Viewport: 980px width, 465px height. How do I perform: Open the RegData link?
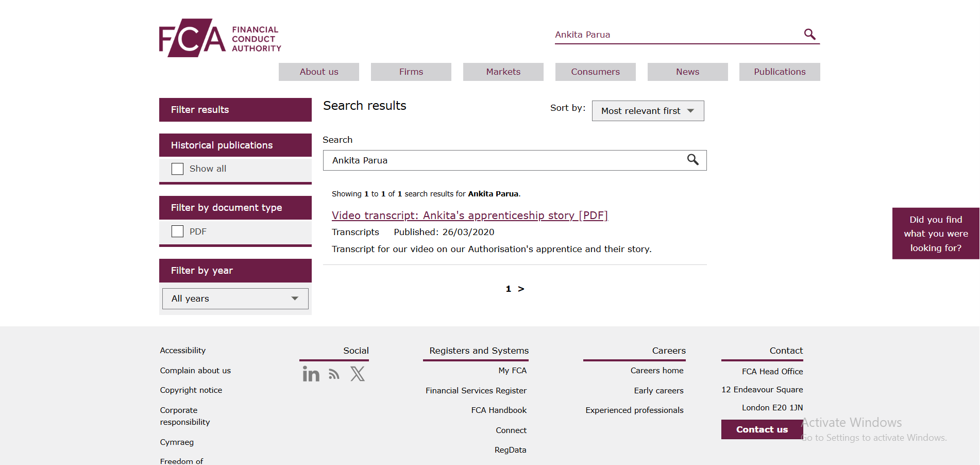pyautogui.click(x=511, y=450)
